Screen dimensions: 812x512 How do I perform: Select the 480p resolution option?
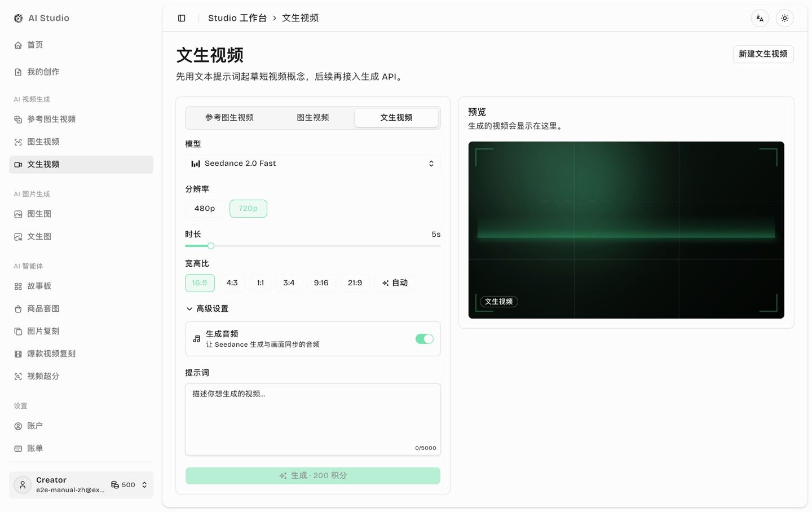(205, 209)
